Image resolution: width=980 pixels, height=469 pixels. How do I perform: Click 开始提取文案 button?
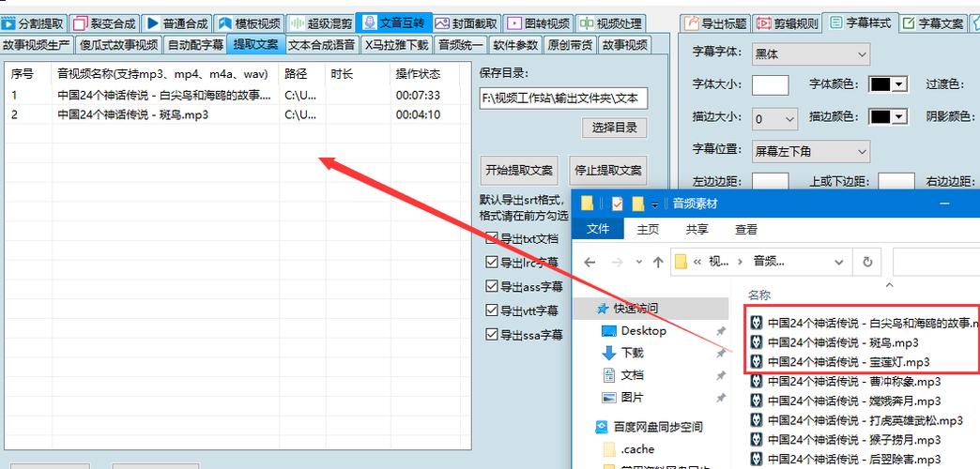pyautogui.click(x=519, y=170)
